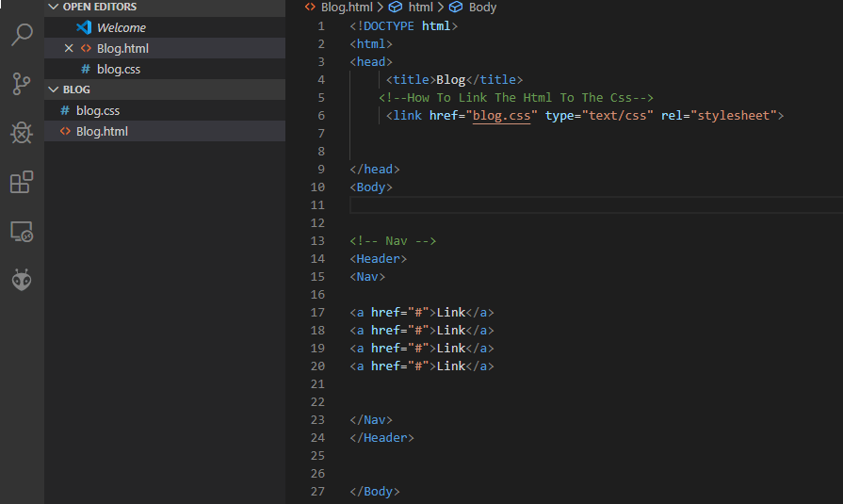Click Body element in breadcrumb
Screen dimensions: 843x504
click(x=482, y=8)
